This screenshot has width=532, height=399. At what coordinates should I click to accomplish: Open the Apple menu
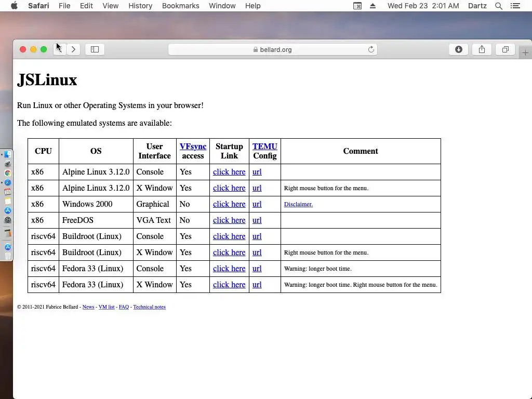14,6
